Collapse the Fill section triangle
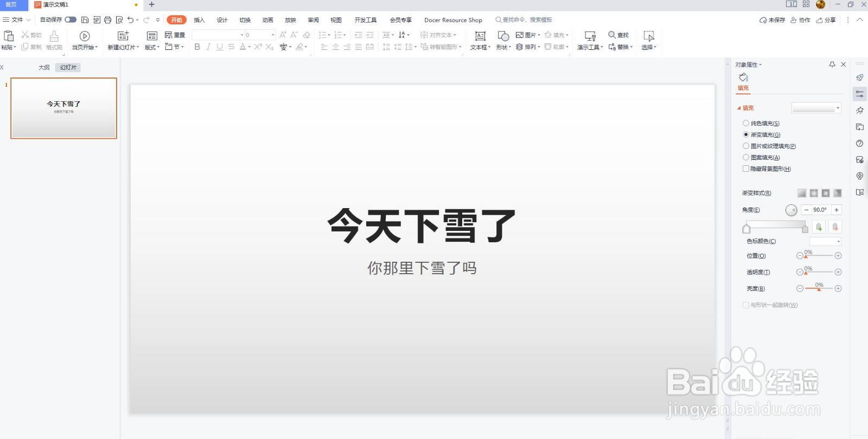This screenshot has height=439, width=868. tap(739, 108)
